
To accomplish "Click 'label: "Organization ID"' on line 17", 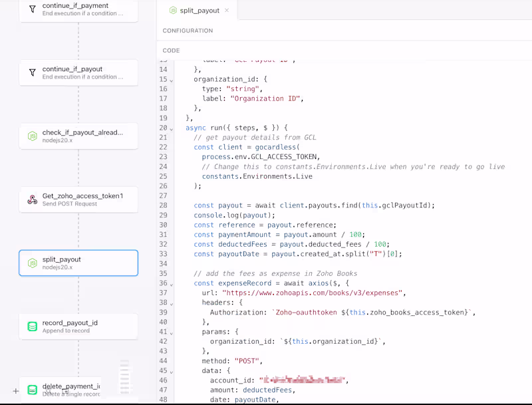I will (x=251, y=98).
